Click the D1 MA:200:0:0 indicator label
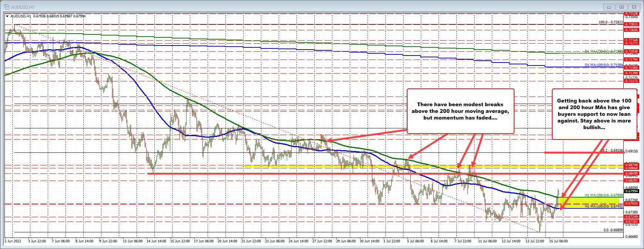The height and width of the screenshot is (249, 644). tap(604, 51)
